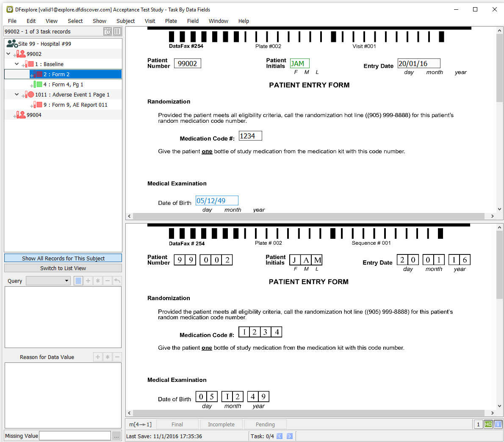Viewport: 504px width, 442px height.
Task: Go to next task with right arrow
Action: [290, 436]
